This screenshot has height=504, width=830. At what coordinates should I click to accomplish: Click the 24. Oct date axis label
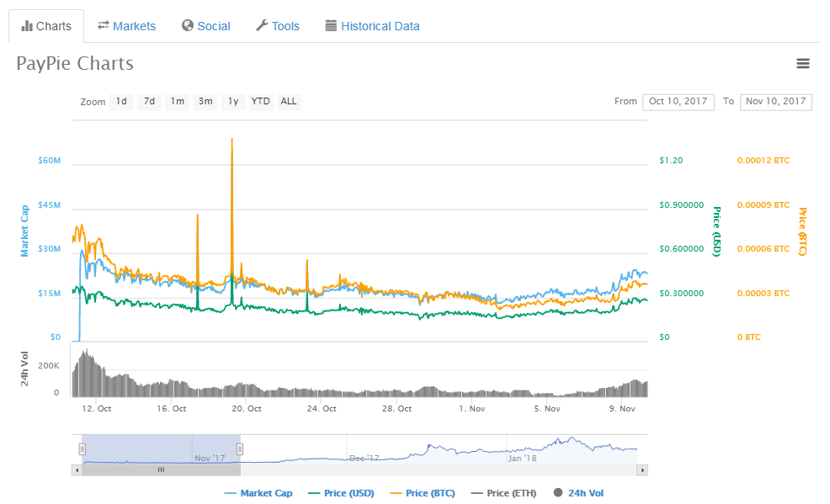(322, 408)
